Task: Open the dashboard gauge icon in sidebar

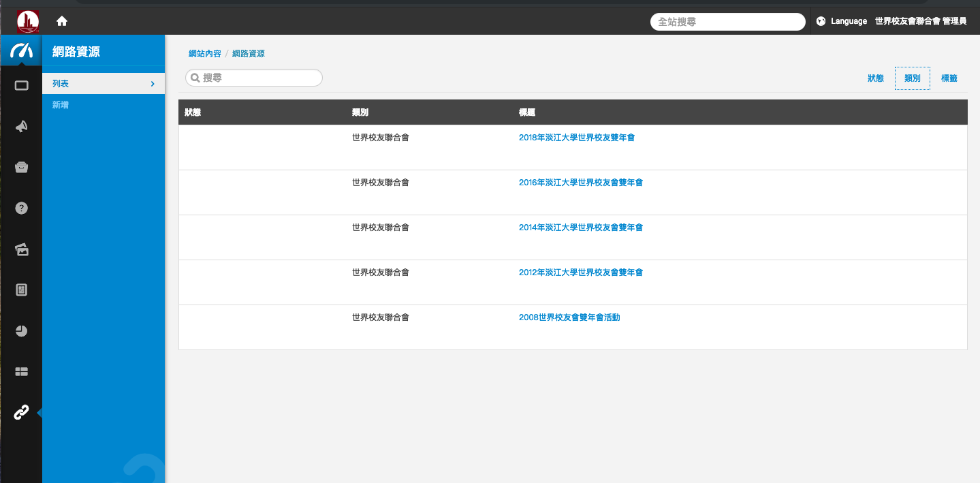Action: coord(21,50)
